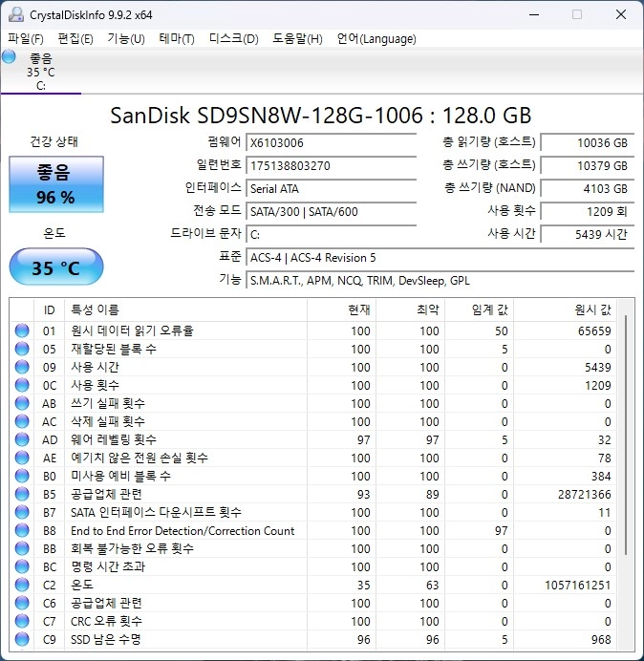Click status orb for attribute B5
Viewport: 644px width, 661px height.
tap(22, 494)
